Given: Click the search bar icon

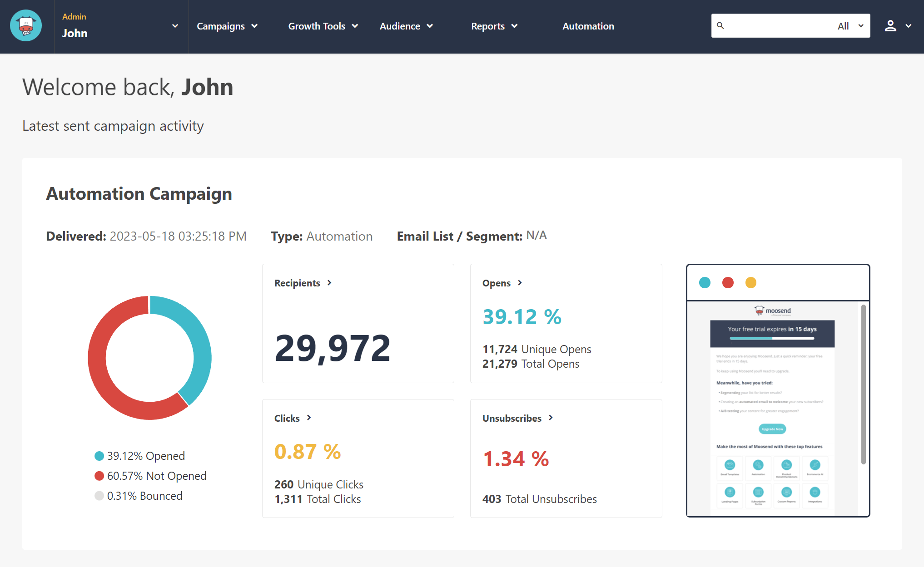Looking at the screenshot, I should 720,26.
